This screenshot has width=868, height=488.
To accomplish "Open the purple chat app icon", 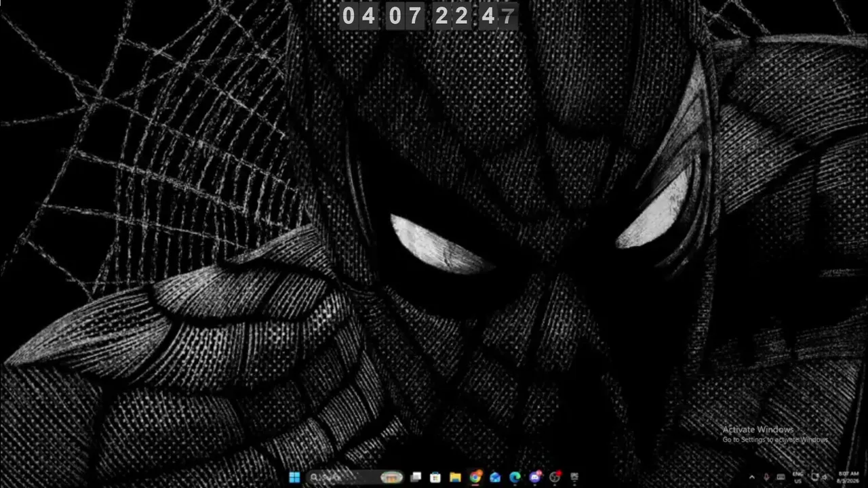I will (x=535, y=477).
